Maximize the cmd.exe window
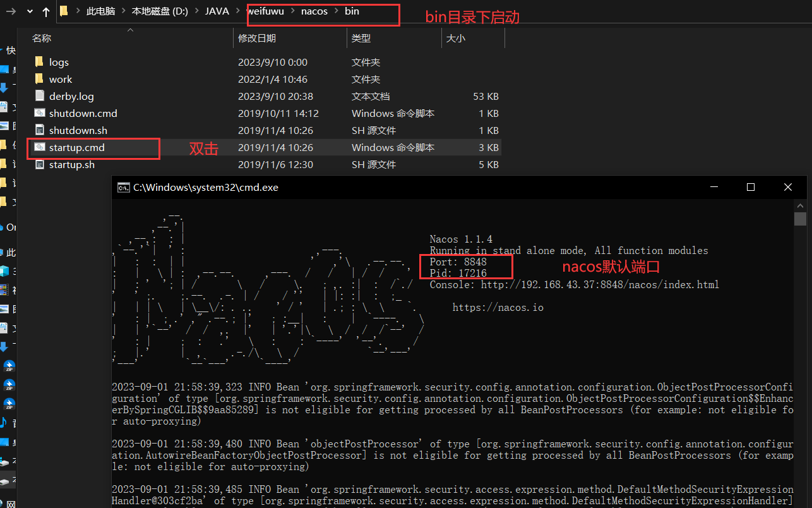Viewport: 812px width, 508px height. pyautogui.click(x=750, y=187)
